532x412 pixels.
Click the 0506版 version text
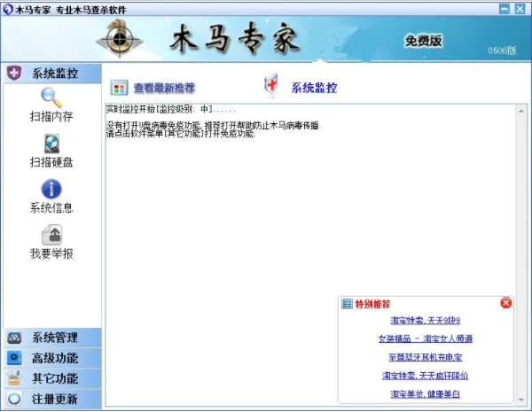tap(502, 51)
